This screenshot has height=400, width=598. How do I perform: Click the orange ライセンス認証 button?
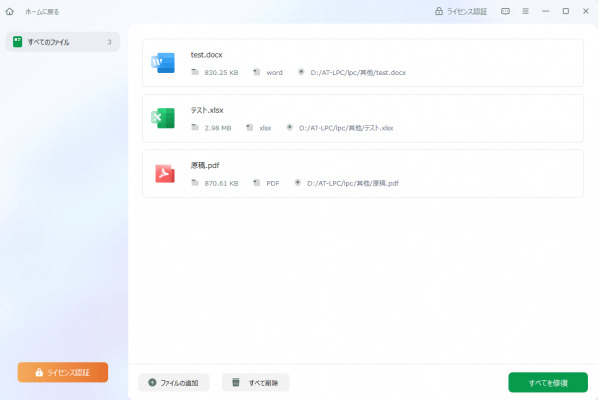[x=63, y=372]
